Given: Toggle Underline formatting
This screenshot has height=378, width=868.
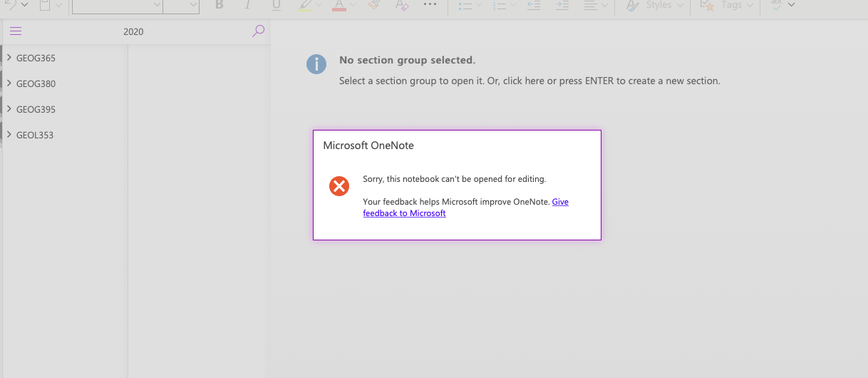Looking at the screenshot, I should point(277,4).
